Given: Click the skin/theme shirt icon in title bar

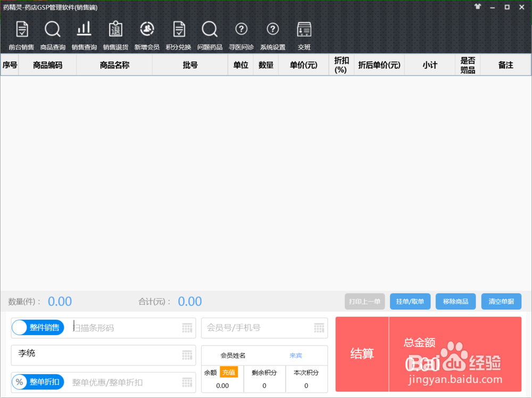Looking at the screenshot, I should [x=478, y=6].
